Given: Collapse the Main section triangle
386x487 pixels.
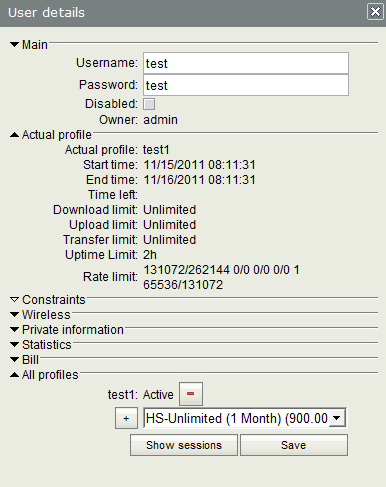Looking at the screenshot, I should (x=14, y=44).
